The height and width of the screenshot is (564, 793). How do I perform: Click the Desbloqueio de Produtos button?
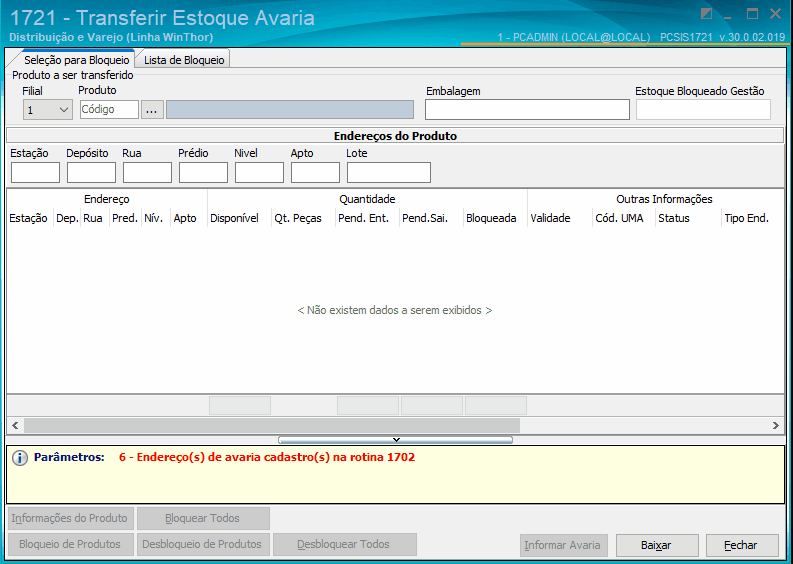202,544
